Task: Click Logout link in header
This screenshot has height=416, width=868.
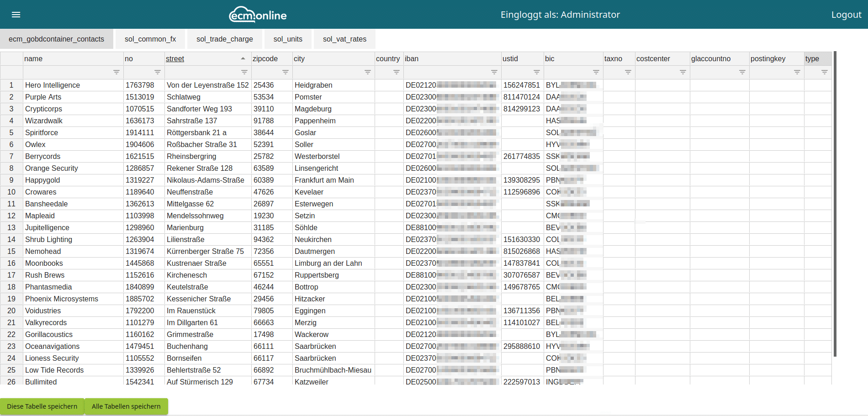Action: point(846,15)
